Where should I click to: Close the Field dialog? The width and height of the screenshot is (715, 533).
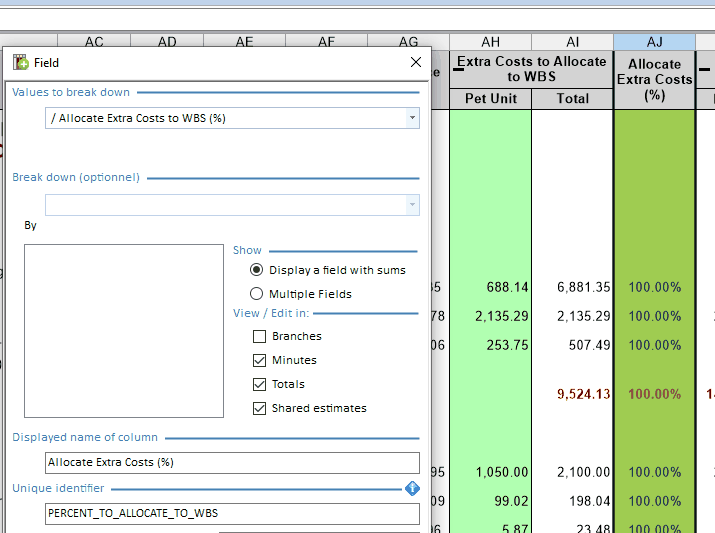416,62
